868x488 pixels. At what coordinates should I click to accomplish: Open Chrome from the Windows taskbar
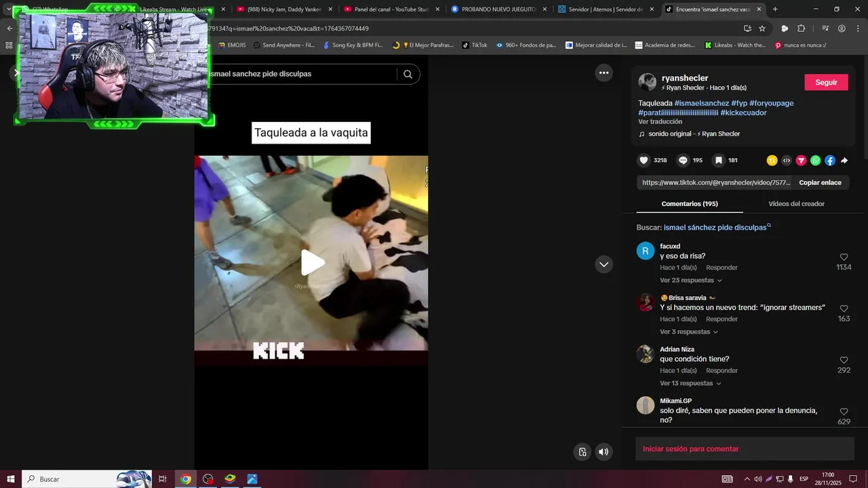point(185,479)
